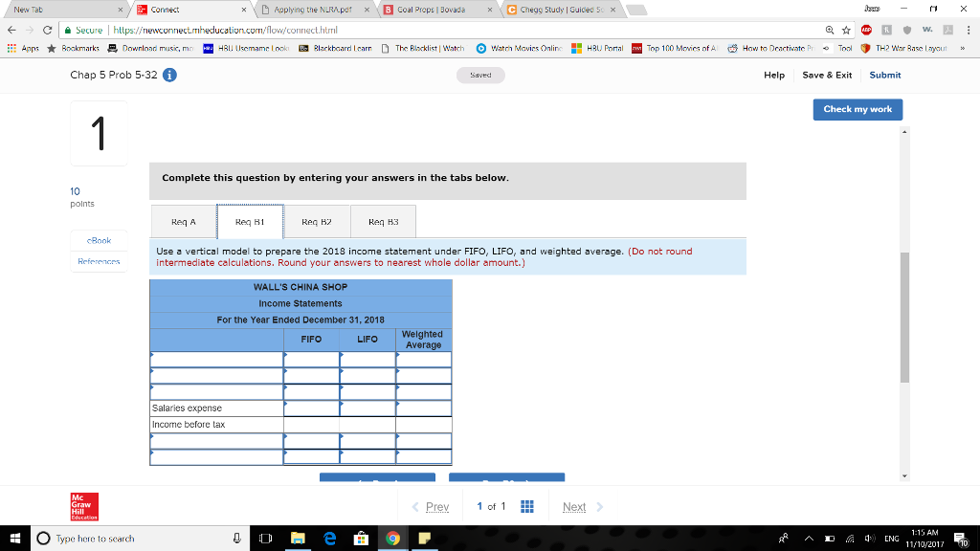Image resolution: width=980 pixels, height=551 pixels.
Task: Switch to the Chegg Study browser tab
Action: (561, 10)
